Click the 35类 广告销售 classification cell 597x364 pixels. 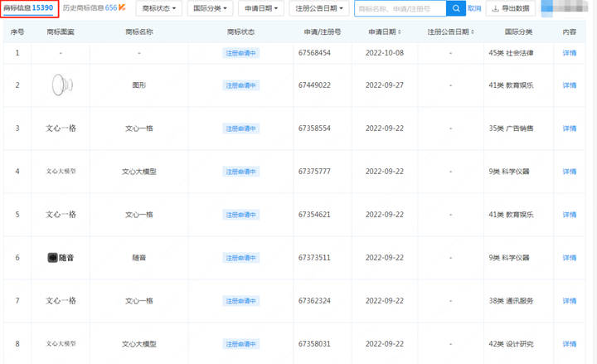coord(511,129)
